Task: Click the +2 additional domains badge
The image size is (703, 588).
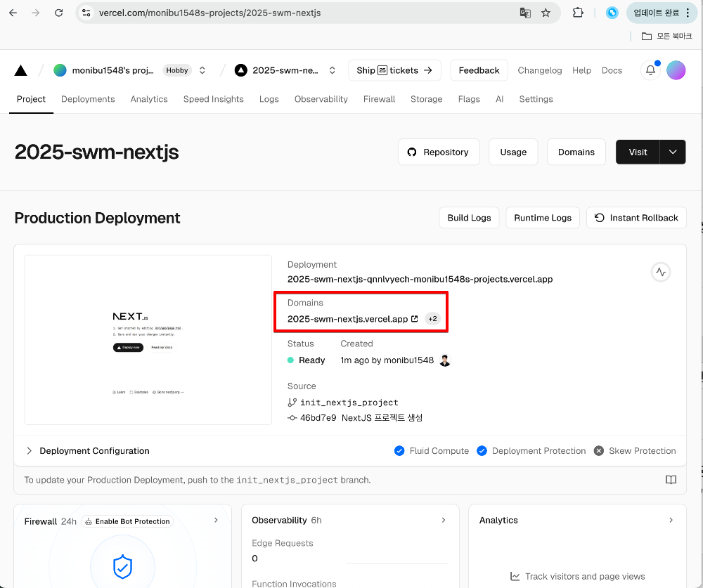Action: click(432, 319)
